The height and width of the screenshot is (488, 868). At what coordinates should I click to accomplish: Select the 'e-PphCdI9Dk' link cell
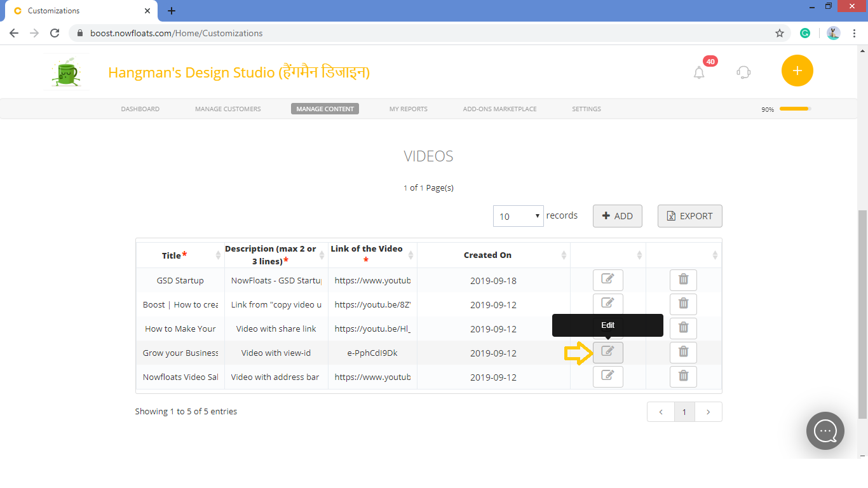point(372,353)
